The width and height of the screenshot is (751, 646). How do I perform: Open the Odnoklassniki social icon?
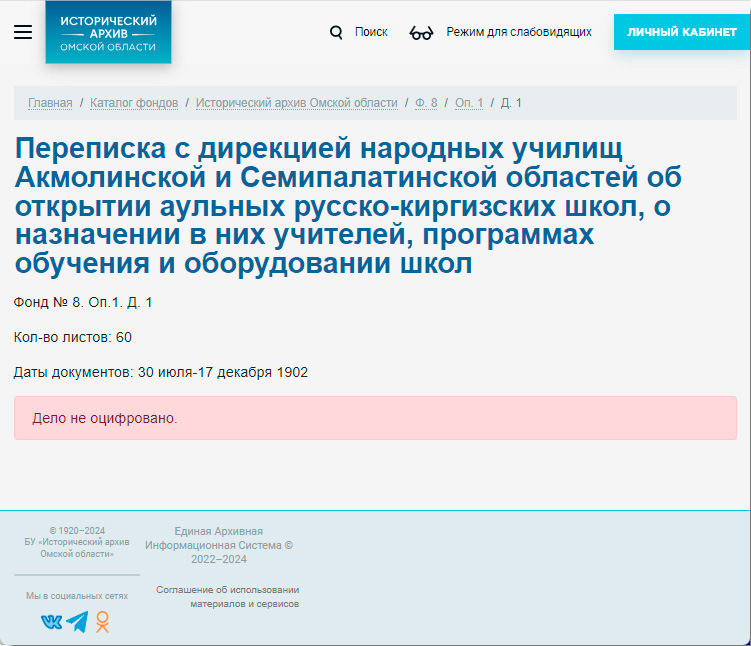(102, 622)
